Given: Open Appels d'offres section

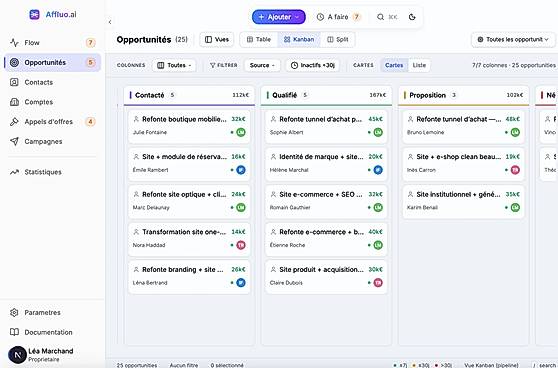Looking at the screenshot, I should (x=53, y=122).
